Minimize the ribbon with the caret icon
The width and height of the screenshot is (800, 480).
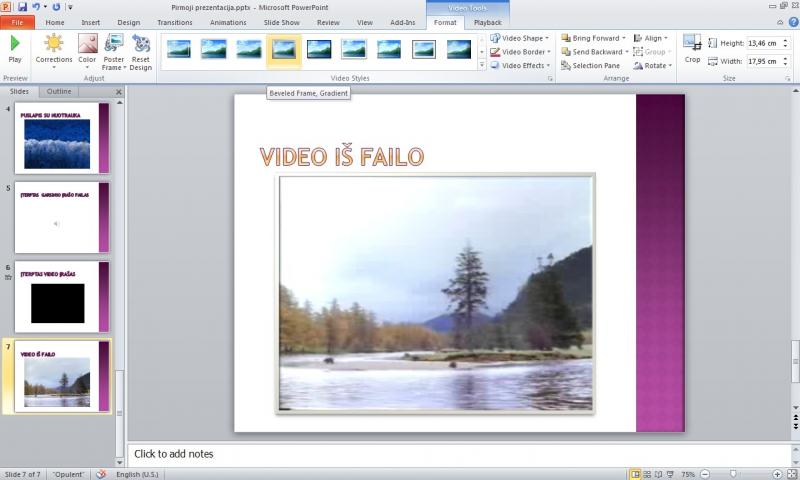[780, 22]
